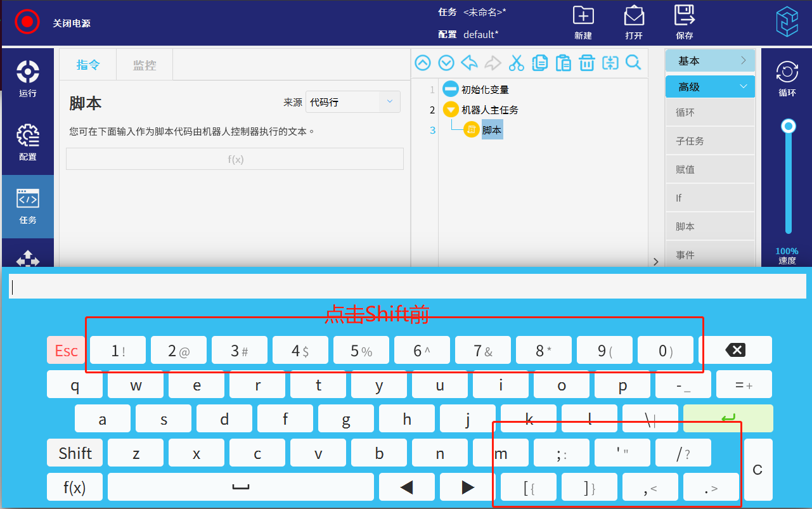Collapse the 机器人主任务 tree node

tap(451, 110)
